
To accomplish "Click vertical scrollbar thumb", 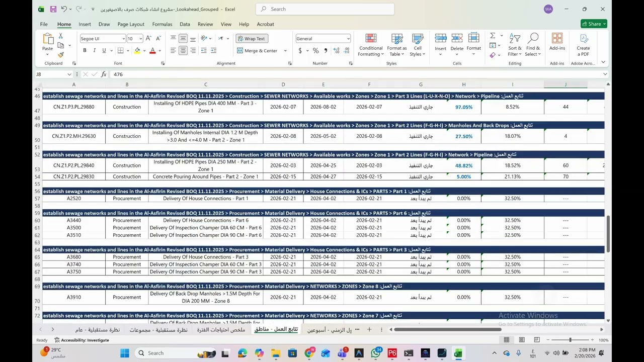I will coord(608,234).
